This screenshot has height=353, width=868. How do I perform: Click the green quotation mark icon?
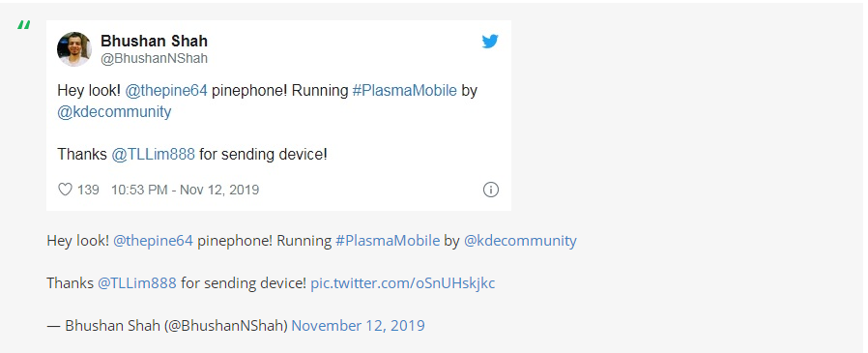pyautogui.click(x=23, y=25)
